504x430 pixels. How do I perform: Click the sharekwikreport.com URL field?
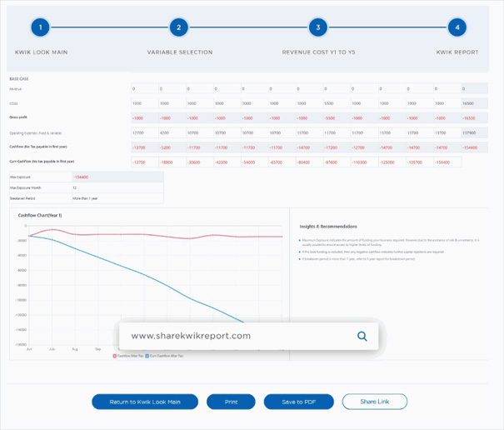[x=233, y=336]
